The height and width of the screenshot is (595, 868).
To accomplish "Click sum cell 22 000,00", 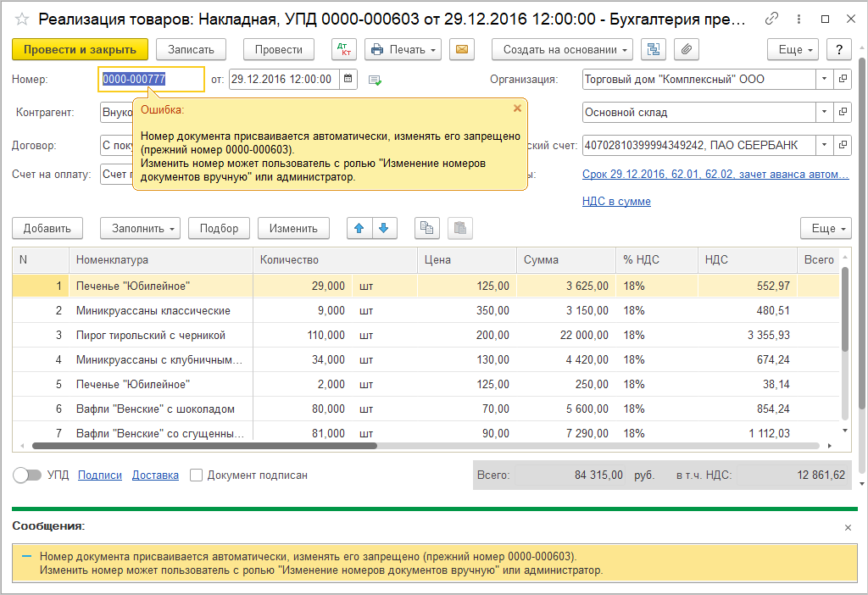I will pos(566,335).
